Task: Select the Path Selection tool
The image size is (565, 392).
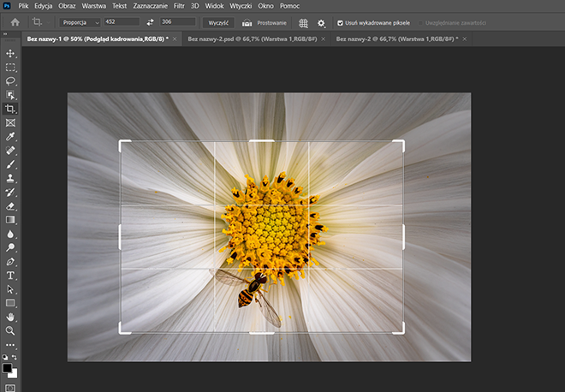Action: 10,289
